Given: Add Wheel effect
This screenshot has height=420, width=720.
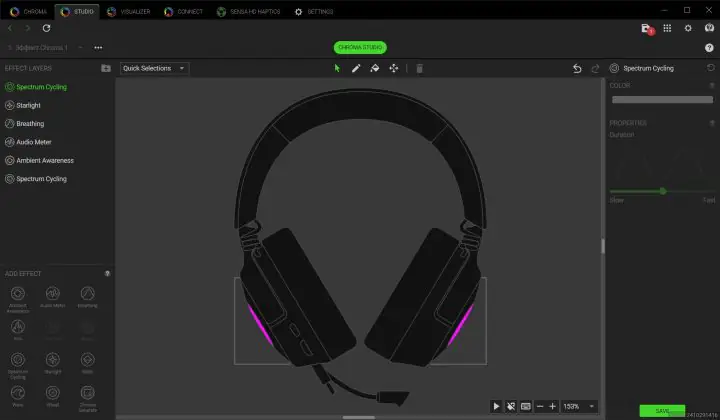Looking at the screenshot, I should 53,396.
